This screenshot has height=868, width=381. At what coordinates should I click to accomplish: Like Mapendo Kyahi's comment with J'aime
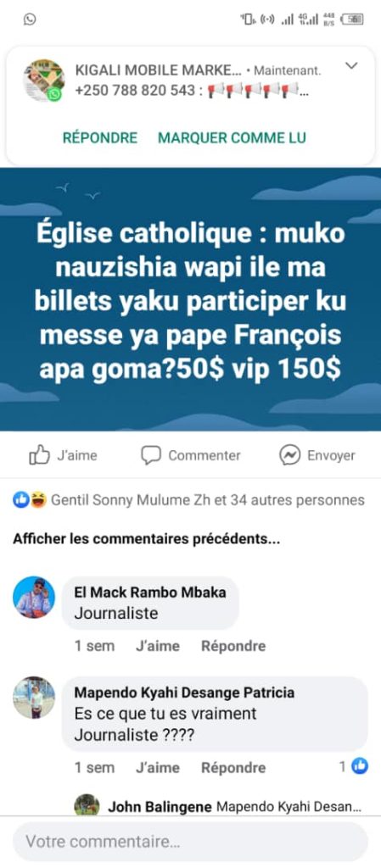pos(158,768)
